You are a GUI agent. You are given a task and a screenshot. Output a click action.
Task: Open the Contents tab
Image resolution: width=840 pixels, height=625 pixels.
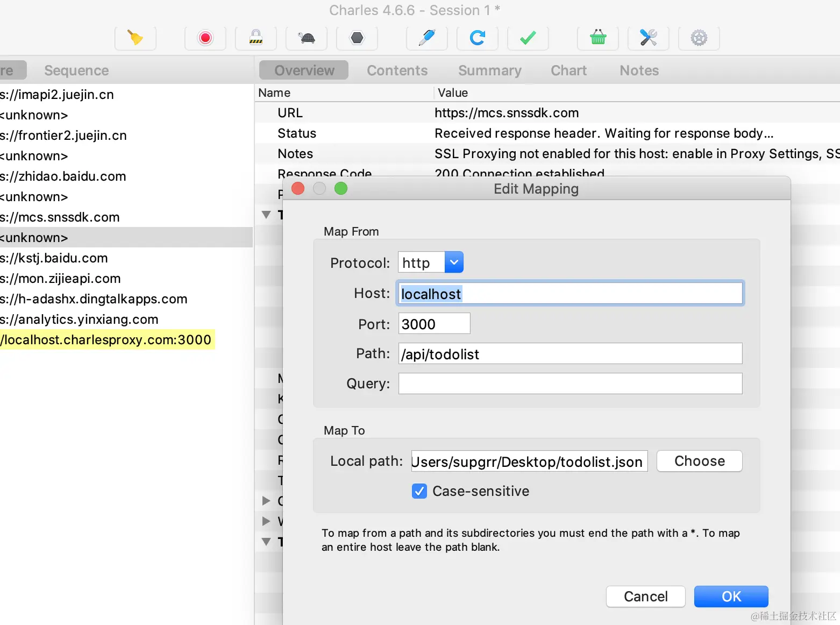397,70
